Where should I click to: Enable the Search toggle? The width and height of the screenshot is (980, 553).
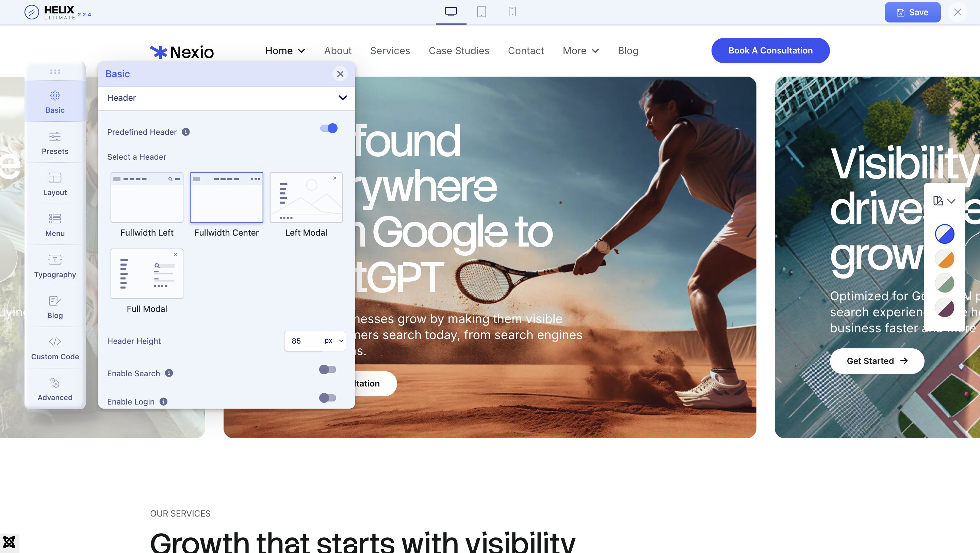[x=328, y=369]
